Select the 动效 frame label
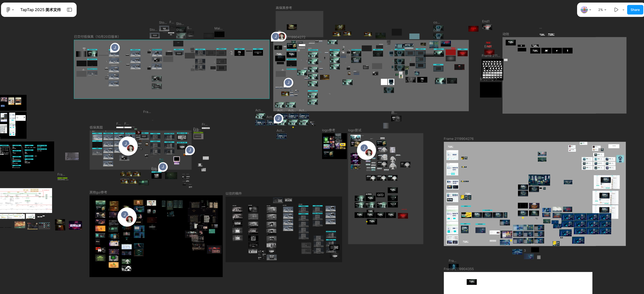The width and height of the screenshot is (644, 294). 506,34
